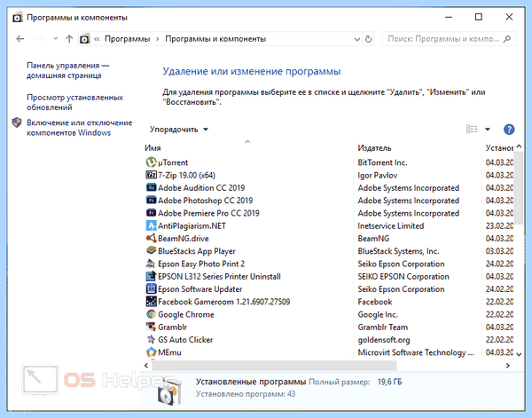Screen dimensions: 532x418
Task: Select publisher Gramblr Team
Action: (x=383, y=327)
